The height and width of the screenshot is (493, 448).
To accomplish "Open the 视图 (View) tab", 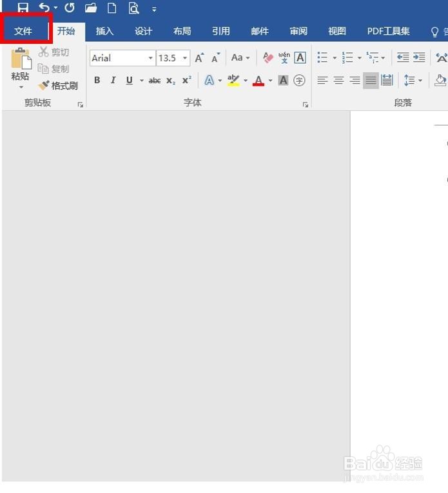I will tap(337, 31).
